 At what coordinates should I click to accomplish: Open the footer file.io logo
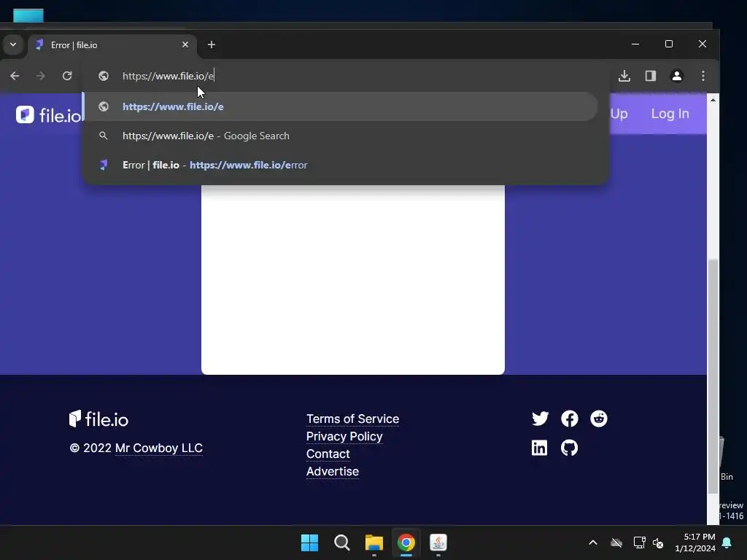[98, 419]
